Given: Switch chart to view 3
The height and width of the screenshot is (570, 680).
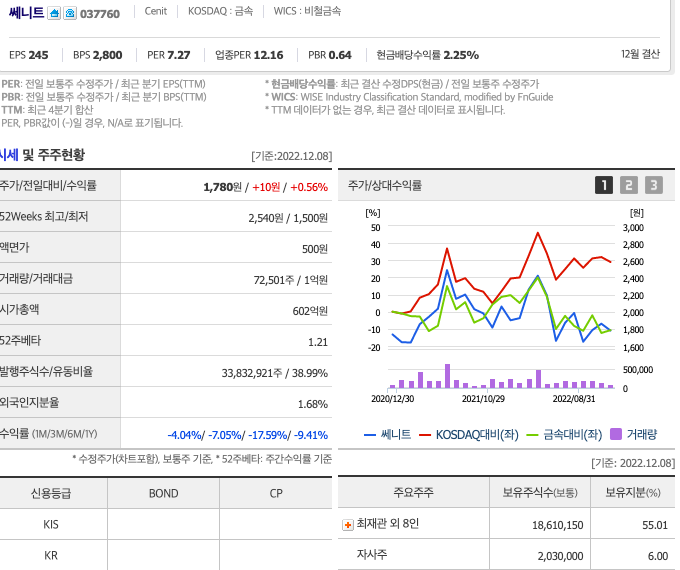Looking at the screenshot, I should 654,185.
